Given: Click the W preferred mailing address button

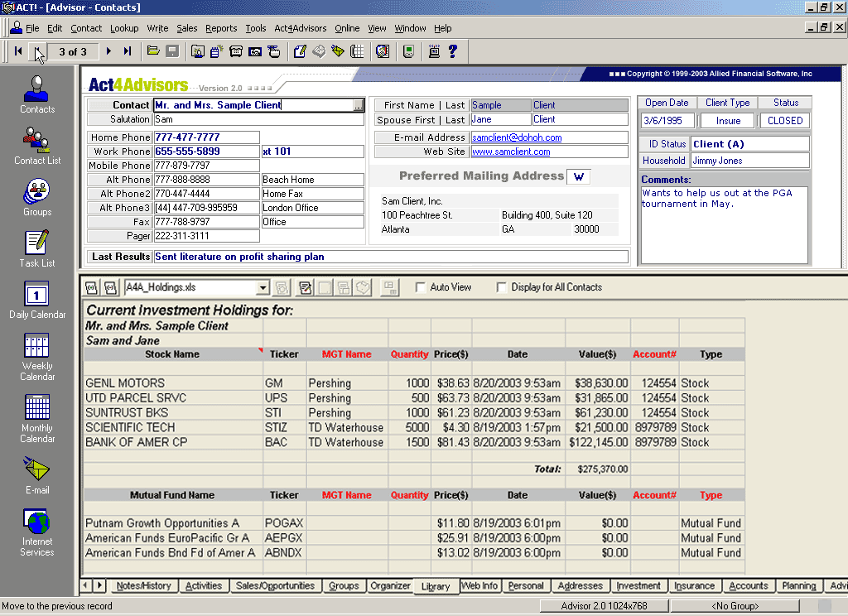Looking at the screenshot, I should 578,176.
